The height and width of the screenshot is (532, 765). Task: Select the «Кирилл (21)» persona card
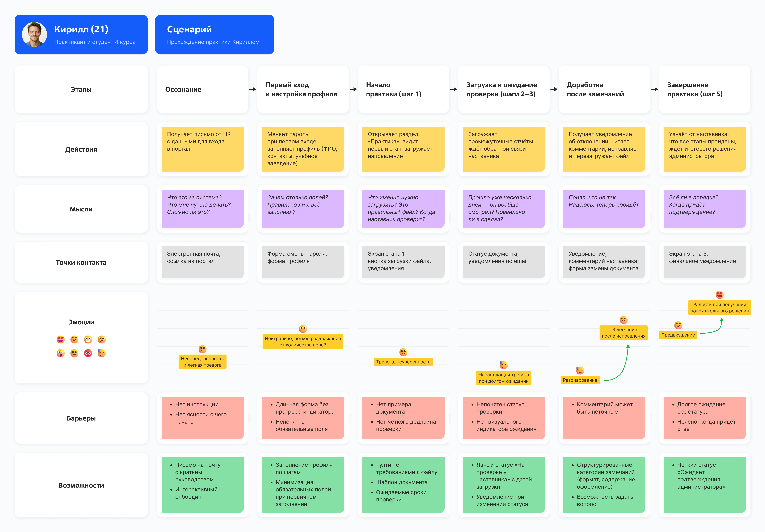click(81, 34)
